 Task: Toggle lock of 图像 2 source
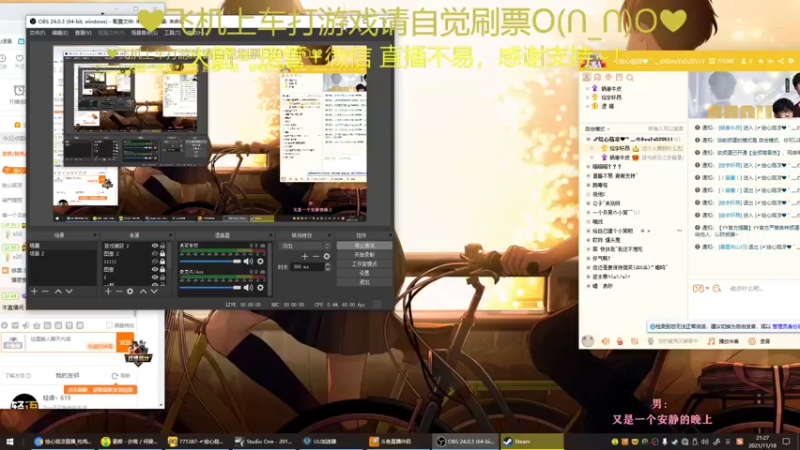pos(163,254)
